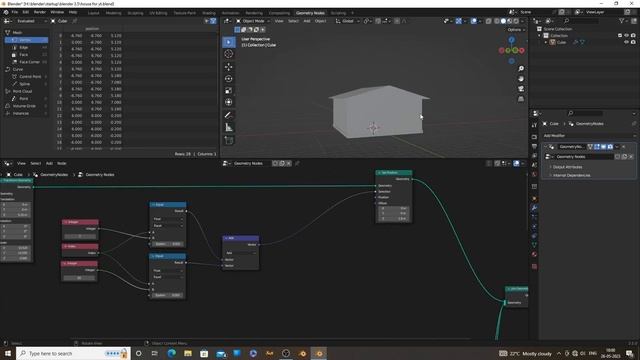
Task: Select Face domain in spreadsheet
Action: click(x=26, y=55)
